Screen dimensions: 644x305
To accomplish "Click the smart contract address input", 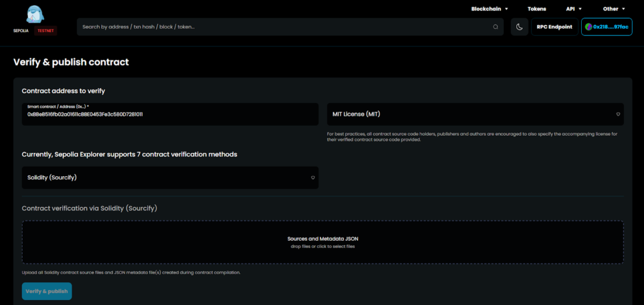I will click(170, 114).
